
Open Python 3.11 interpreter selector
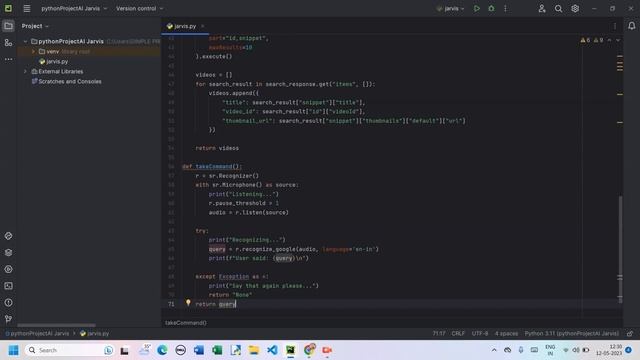(571, 333)
